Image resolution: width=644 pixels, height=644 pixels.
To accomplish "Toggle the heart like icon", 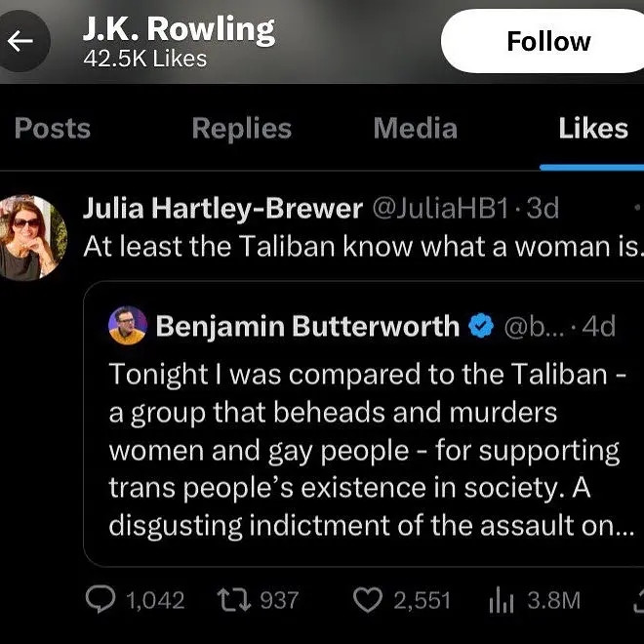I will click(367, 599).
